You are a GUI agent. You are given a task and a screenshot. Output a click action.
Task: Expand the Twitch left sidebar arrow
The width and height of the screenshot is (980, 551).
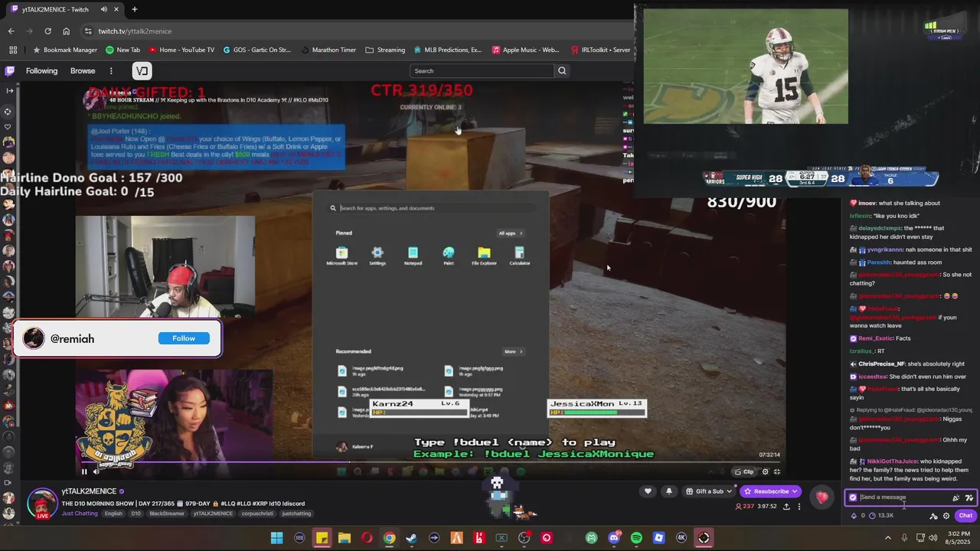pyautogui.click(x=9, y=91)
